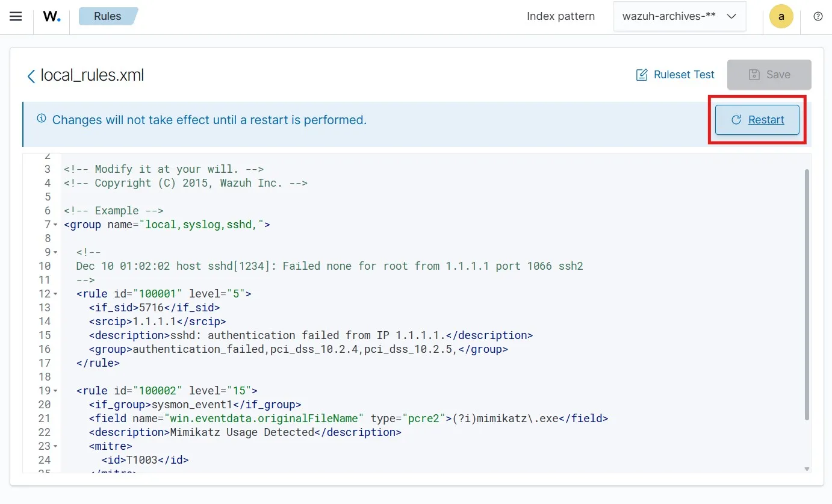Open the Ruleset Test link
The height and width of the screenshot is (504, 832).
(x=684, y=75)
